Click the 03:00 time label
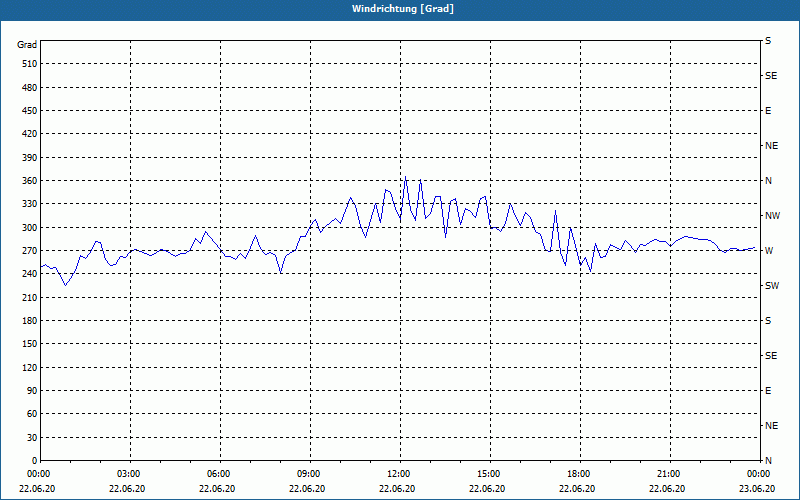Screen dimensions: 800x500 pyautogui.click(x=131, y=474)
